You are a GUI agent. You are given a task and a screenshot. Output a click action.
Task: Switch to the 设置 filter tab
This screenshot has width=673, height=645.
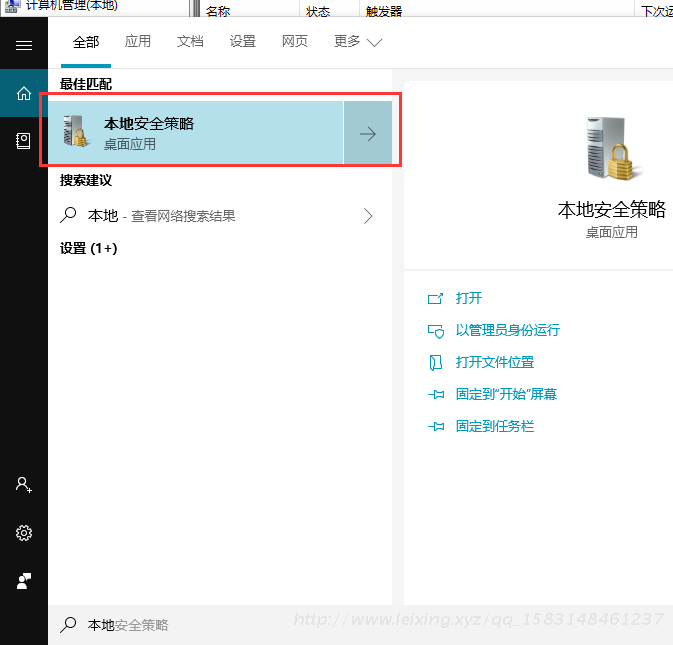tap(243, 41)
